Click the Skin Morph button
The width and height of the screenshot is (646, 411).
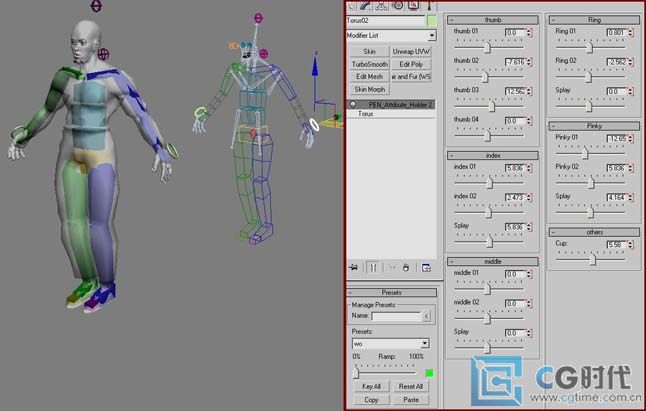[369, 89]
